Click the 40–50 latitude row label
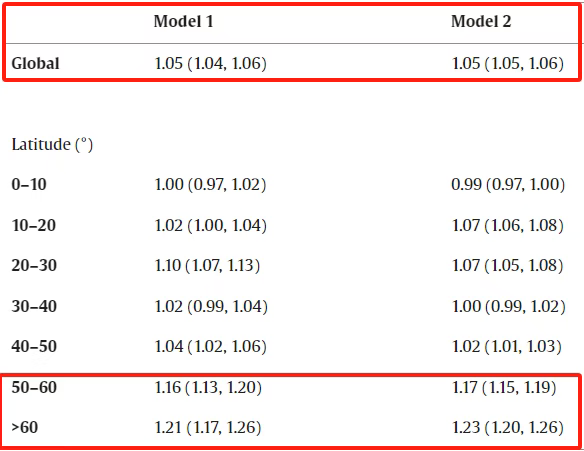584x451 pixels. pos(34,346)
